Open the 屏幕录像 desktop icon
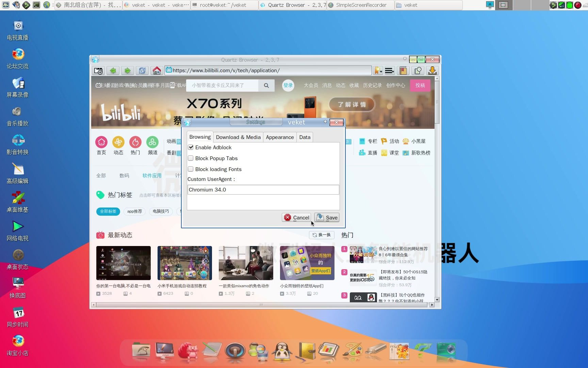The image size is (588, 368). [x=18, y=88]
